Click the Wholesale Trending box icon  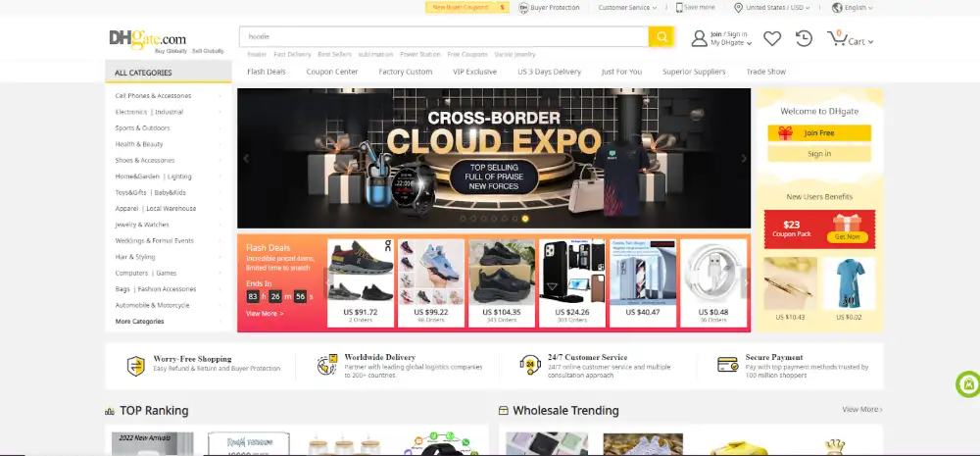point(503,411)
